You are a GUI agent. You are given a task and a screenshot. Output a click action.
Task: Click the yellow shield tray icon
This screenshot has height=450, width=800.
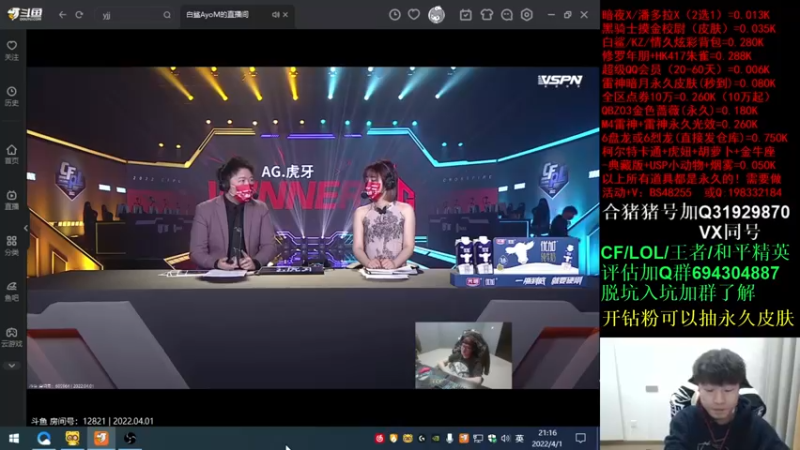(x=393, y=438)
